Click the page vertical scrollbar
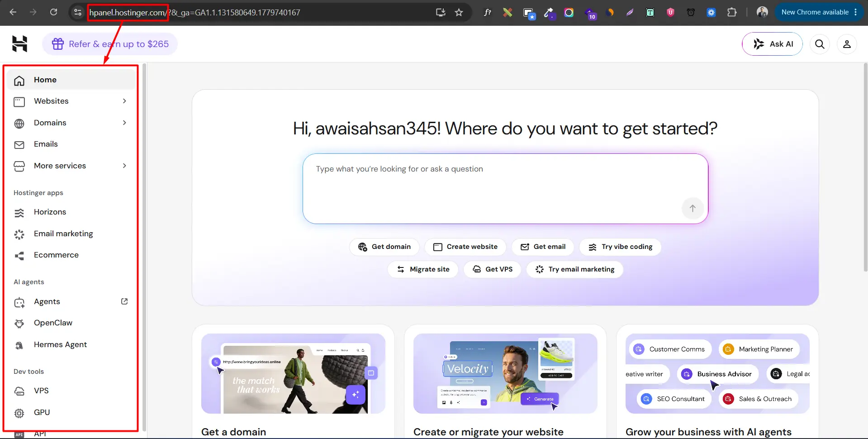868x439 pixels. click(x=865, y=167)
